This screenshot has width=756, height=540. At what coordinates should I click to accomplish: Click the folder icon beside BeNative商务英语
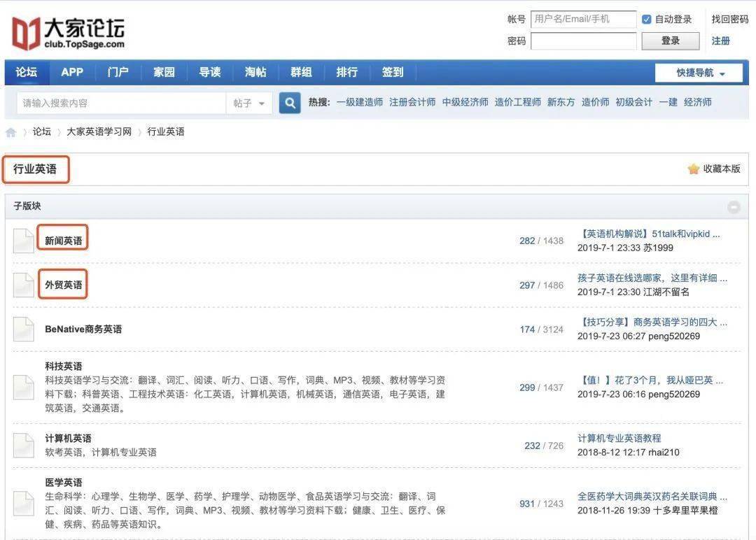tap(23, 329)
